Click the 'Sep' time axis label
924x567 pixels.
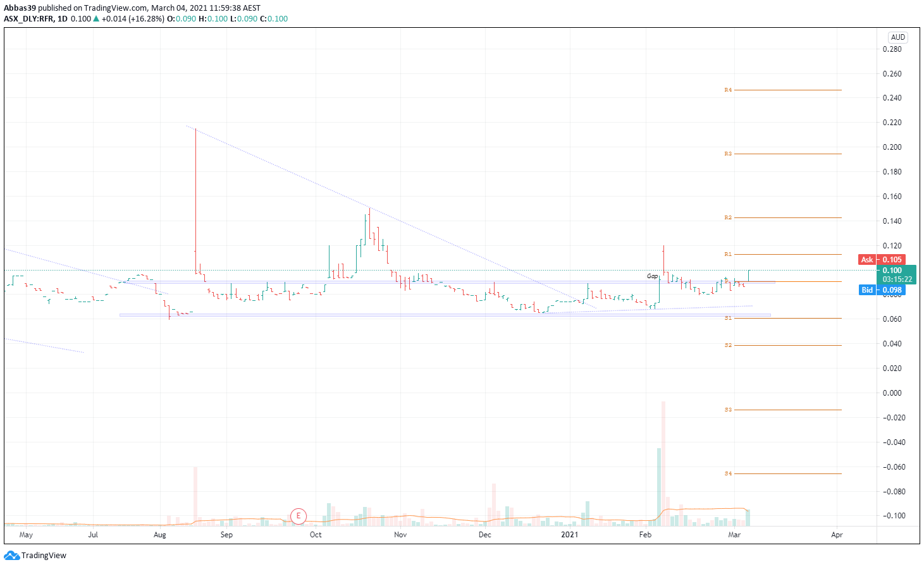tap(226, 535)
